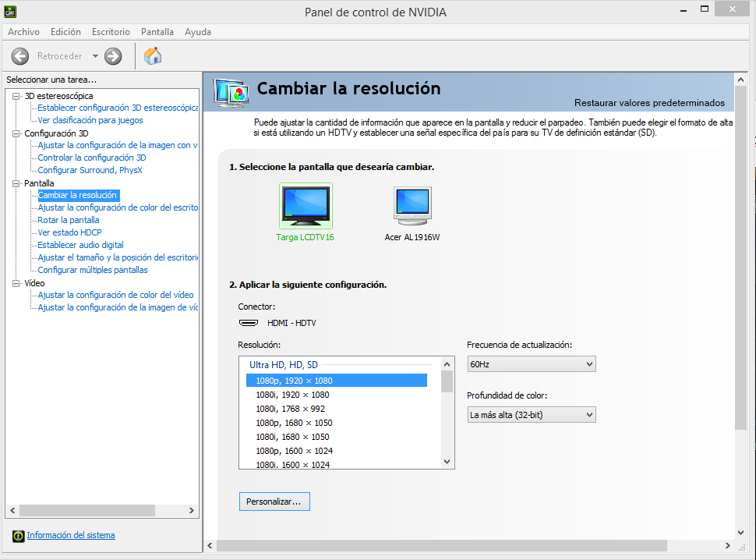Open Rotar la pantalla

tap(69, 221)
